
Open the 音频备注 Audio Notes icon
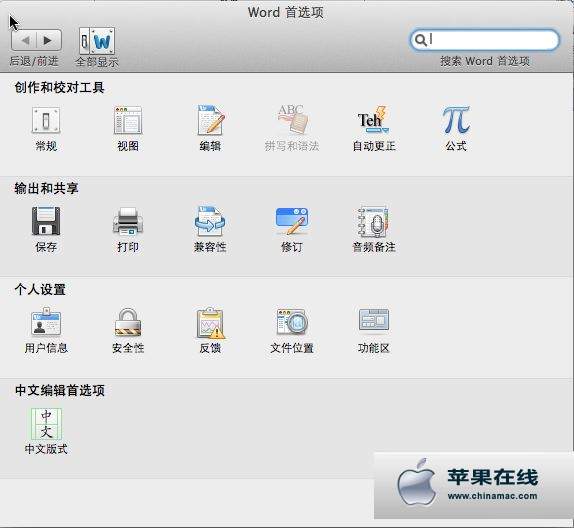click(373, 222)
